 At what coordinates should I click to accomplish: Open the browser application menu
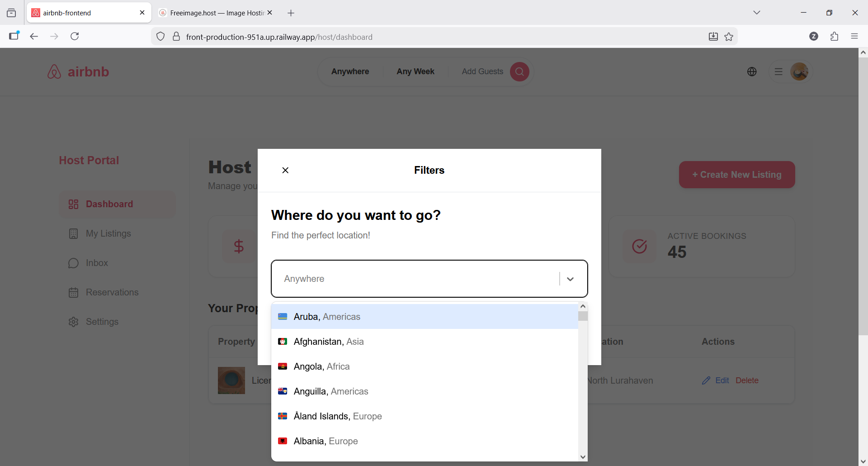pos(854,37)
